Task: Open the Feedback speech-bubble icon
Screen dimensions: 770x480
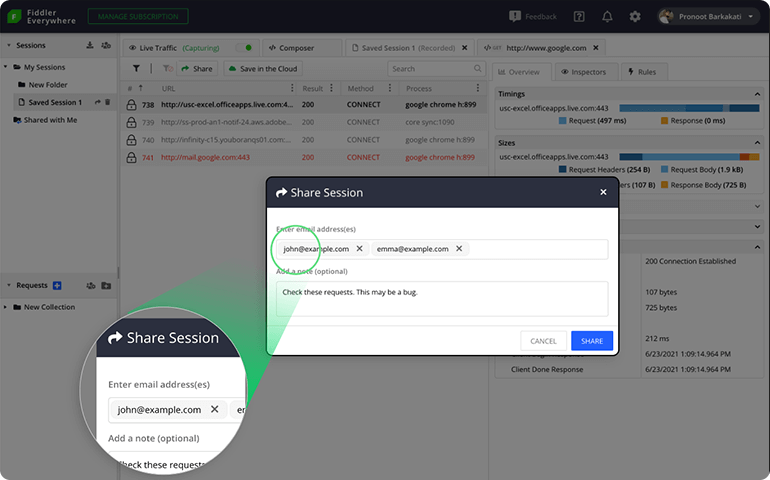Action: pyautogui.click(x=515, y=16)
